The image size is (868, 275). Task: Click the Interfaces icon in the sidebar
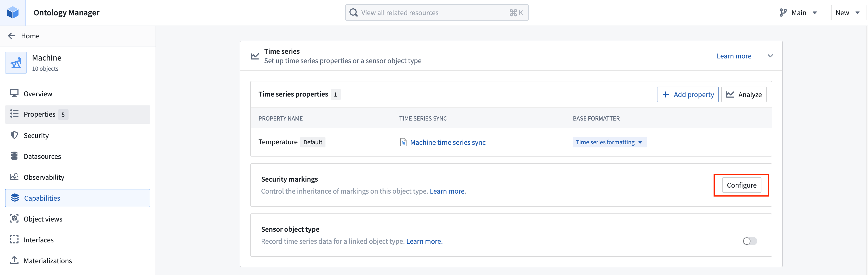pyautogui.click(x=14, y=240)
